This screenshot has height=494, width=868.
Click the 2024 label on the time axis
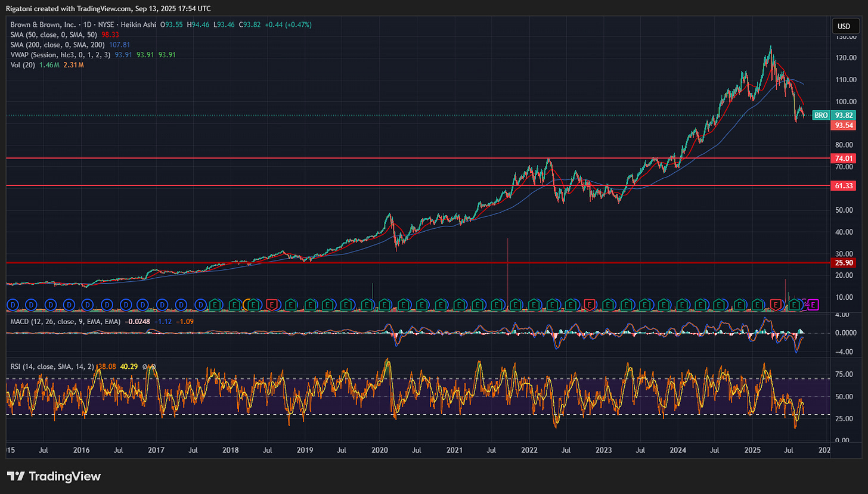678,451
